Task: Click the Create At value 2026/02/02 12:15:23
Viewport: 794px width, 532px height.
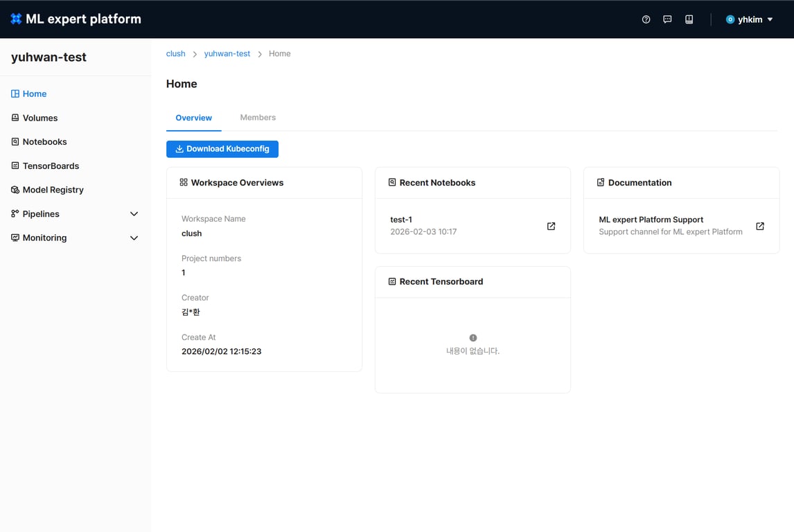Action: coord(221,351)
